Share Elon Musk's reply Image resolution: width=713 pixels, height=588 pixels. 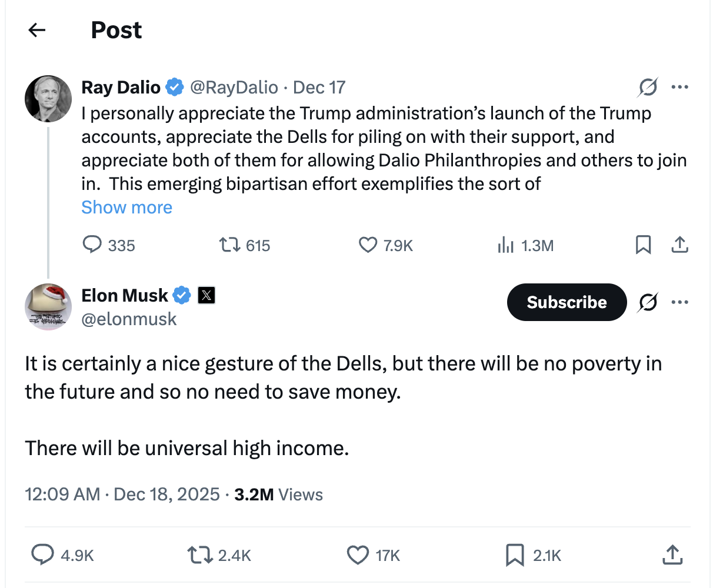[x=672, y=554]
